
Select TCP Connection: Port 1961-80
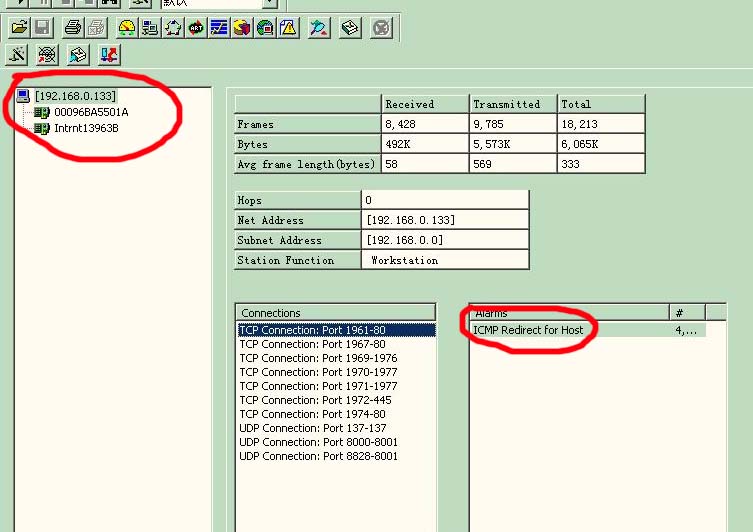click(312, 330)
